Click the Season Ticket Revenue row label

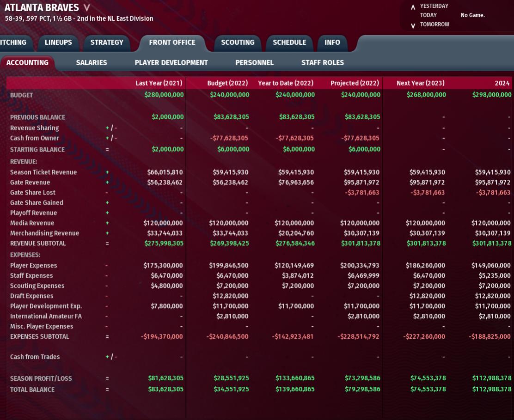pos(43,172)
